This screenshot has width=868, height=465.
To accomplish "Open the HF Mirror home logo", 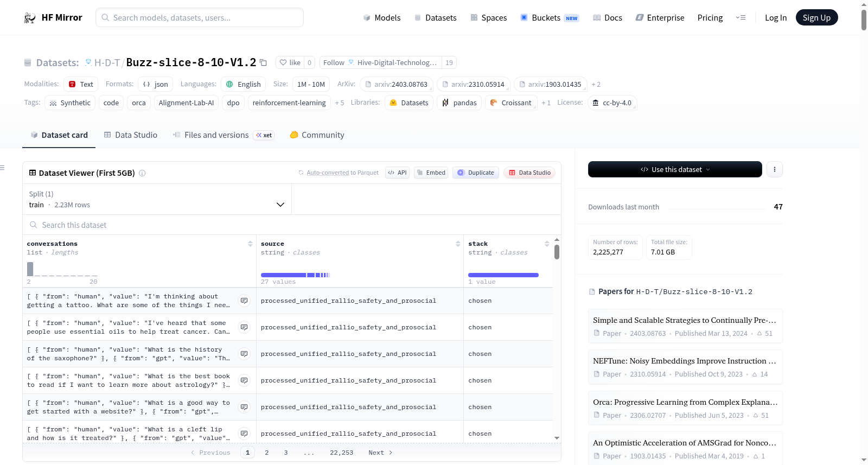I will pos(53,17).
